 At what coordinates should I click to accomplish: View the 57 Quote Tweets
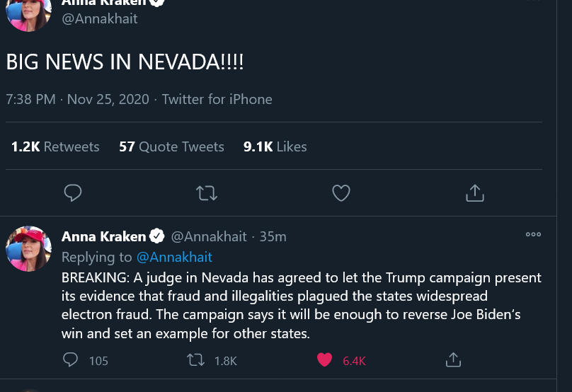click(171, 146)
